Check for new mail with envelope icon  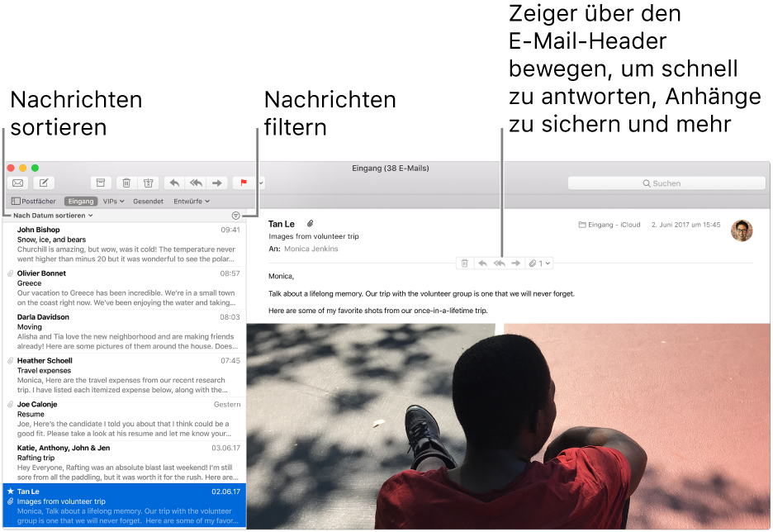tap(17, 183)
